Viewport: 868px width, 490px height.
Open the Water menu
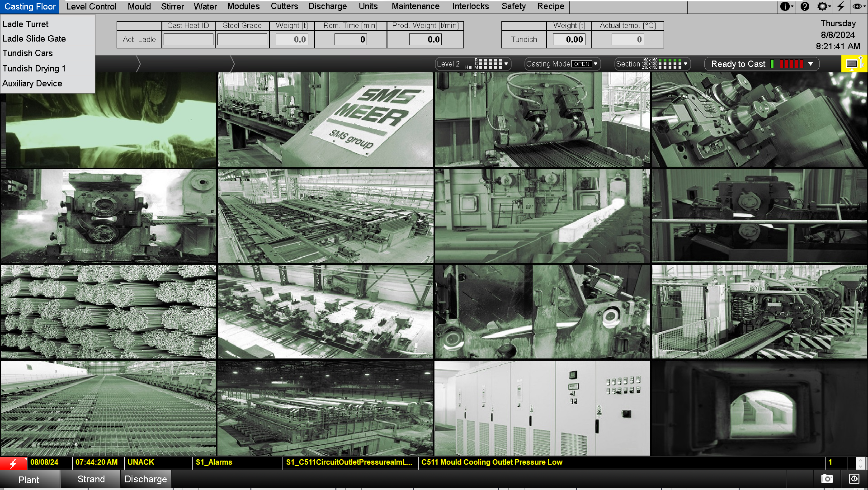(x=205, y=6)
